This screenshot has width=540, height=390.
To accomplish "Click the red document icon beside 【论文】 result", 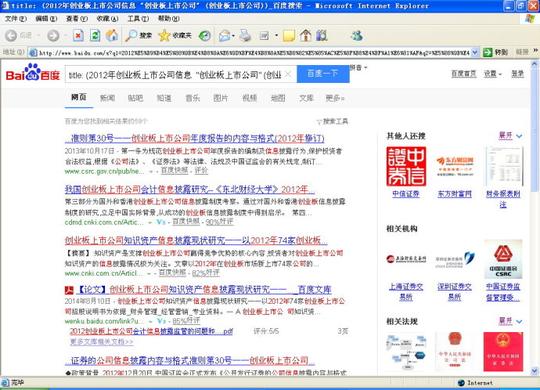I will [x=69, y=290].
